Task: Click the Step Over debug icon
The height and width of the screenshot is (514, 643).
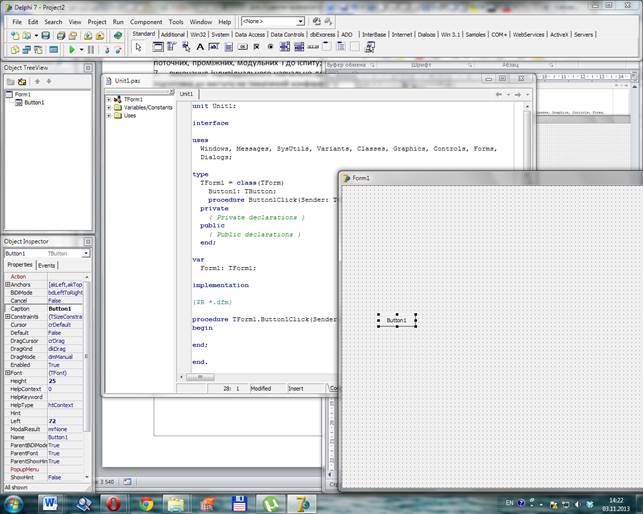Action: coord(118,50)
